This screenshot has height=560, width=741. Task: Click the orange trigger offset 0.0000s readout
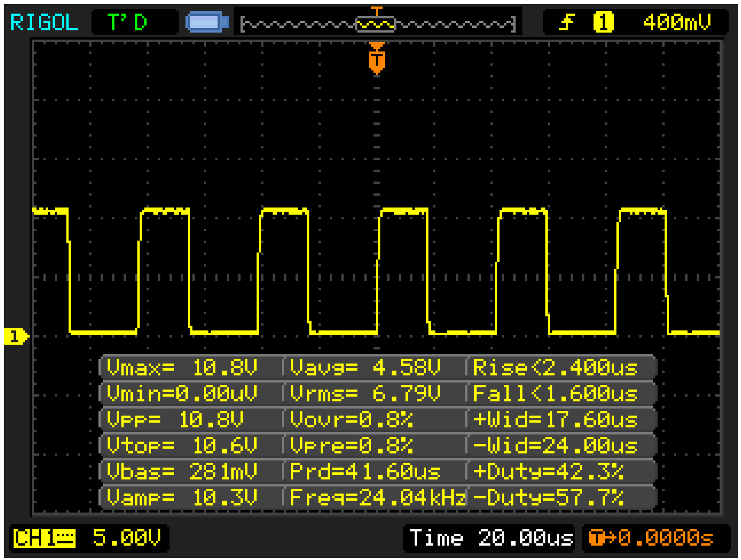pyautogui.click(x=651, y=538)
